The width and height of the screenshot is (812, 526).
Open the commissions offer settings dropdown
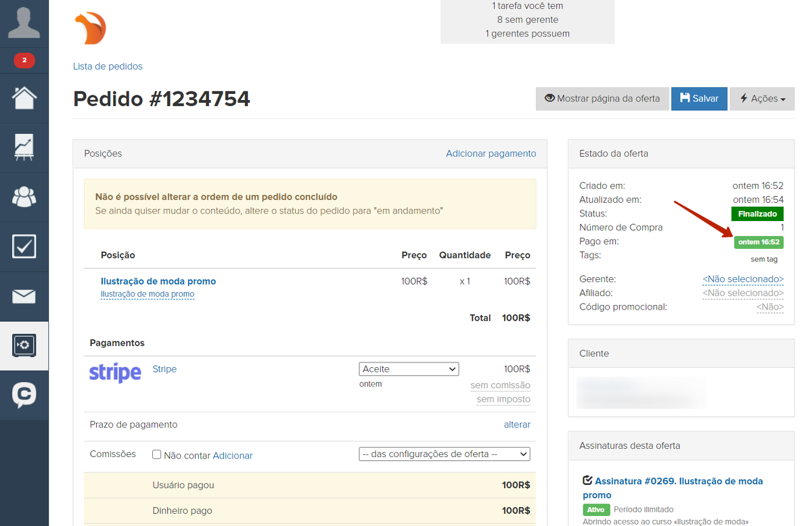pos(444,454)
